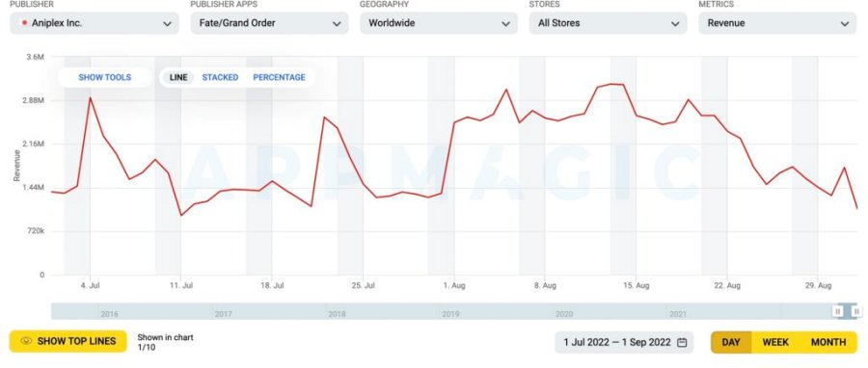Open the Publisher Apps Fate/Grand Order dropdown
Screen dimensions: 868x368
[270, 23]
